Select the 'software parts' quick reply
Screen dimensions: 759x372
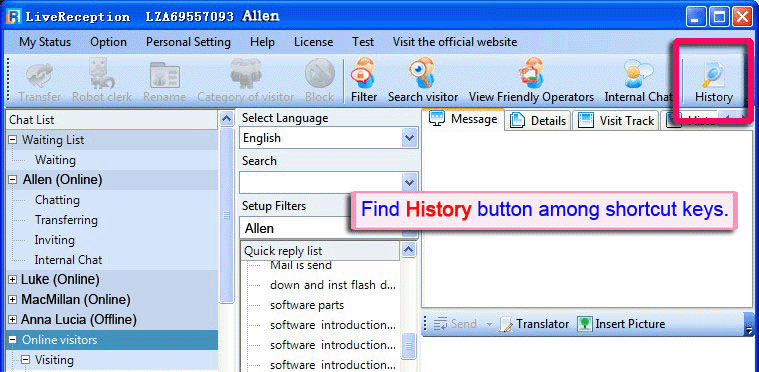[307, 305]
